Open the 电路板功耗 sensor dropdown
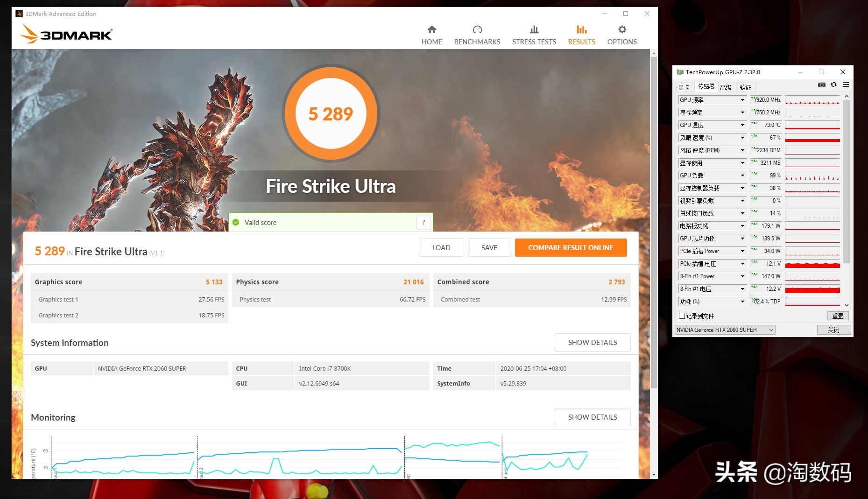This screenshot has width=868, height=499. 742,226
